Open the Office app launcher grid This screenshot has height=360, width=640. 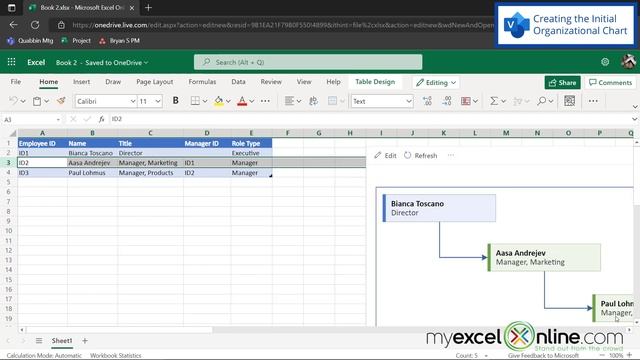[x=11, y=62]
